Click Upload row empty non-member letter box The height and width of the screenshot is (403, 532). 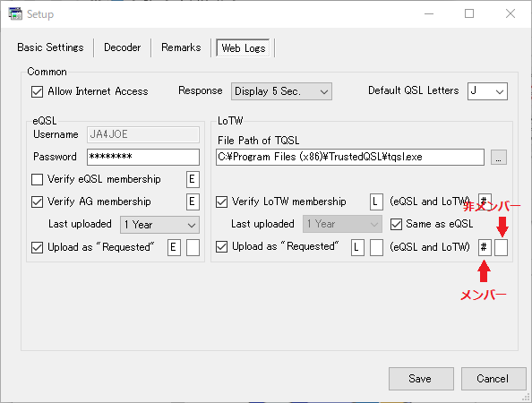[x=501, y=247]
